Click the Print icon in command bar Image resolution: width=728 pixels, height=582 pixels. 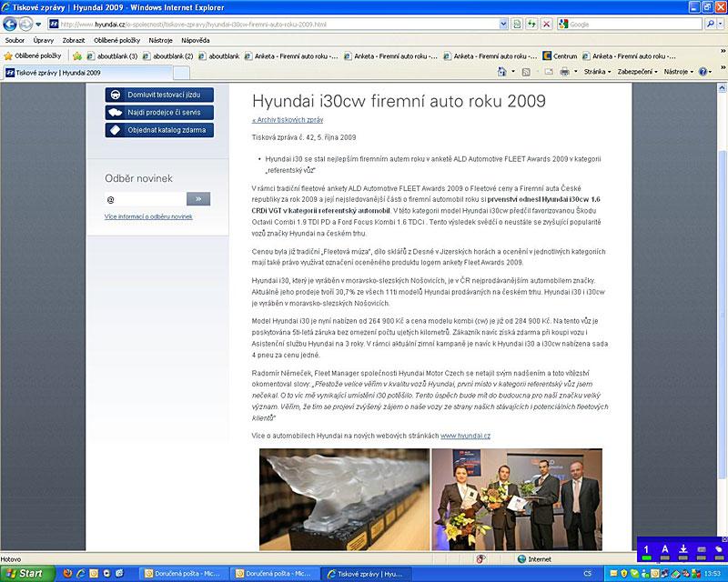[564, 72]
